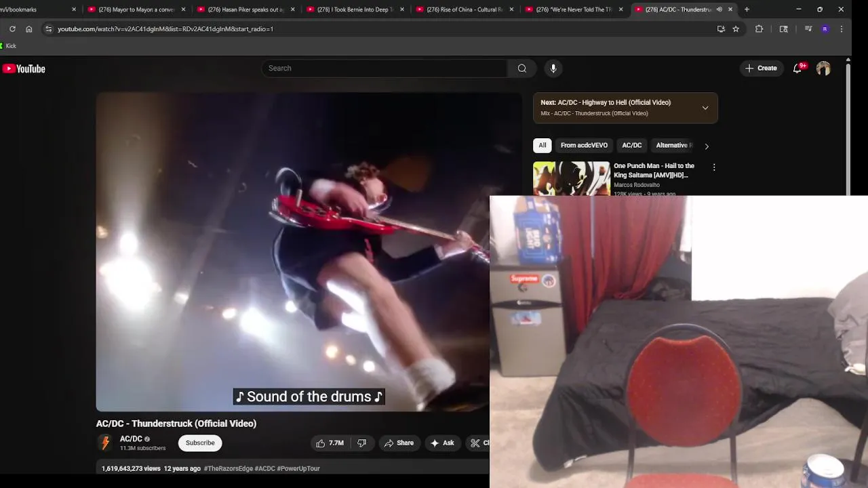This screenshot has height=488, width=868.
Task: View site information icon in address bar
Action: 48,29
